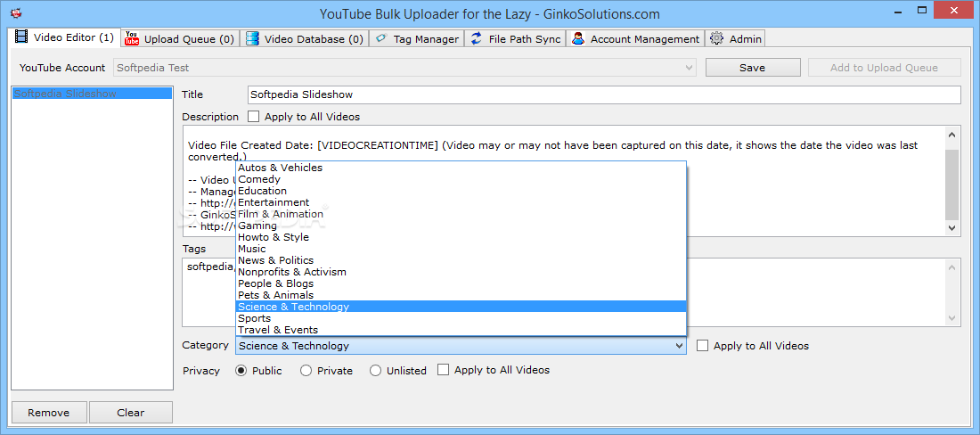Choose Film & Animation category
980x435 pixels.
(x=461, y=214)
